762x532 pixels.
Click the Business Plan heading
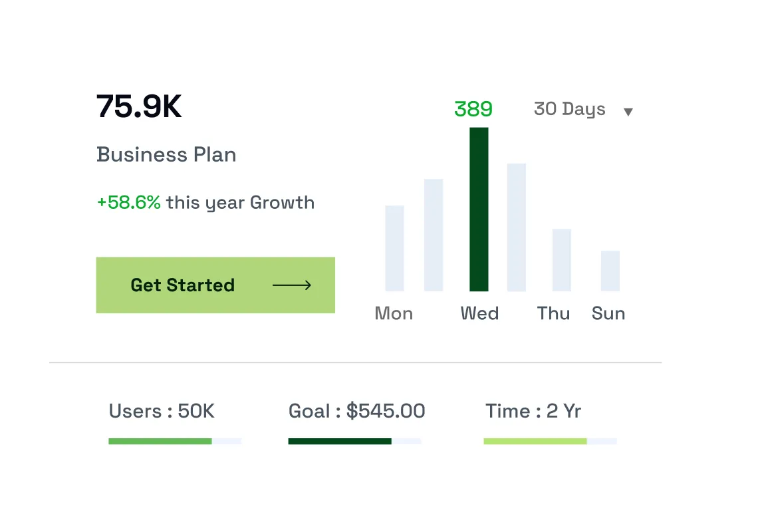coord(166,155)
